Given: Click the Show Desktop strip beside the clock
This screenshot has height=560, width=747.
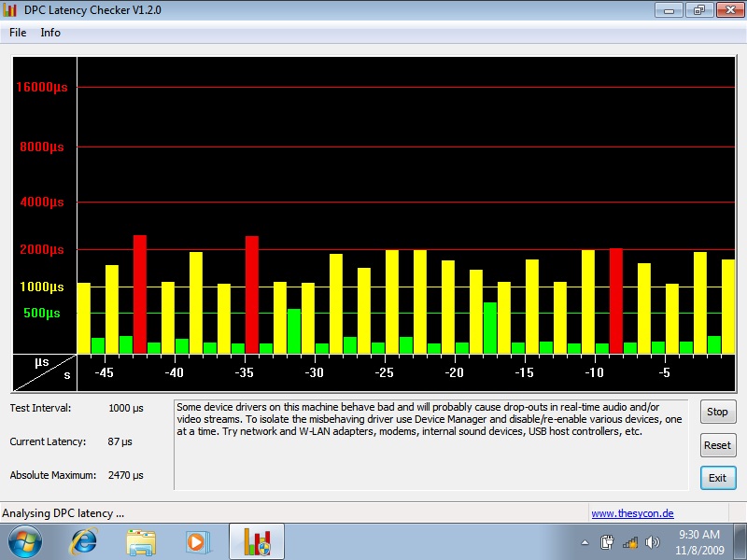Looking at the screenshot, I should pos(740,542).
